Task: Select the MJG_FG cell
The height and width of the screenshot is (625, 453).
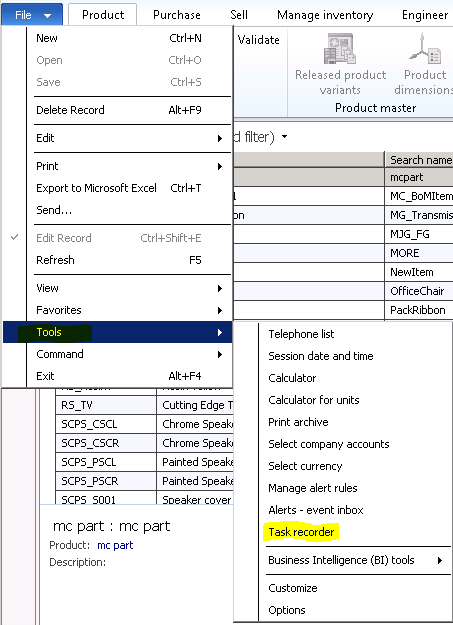Action: coord(419,234)
